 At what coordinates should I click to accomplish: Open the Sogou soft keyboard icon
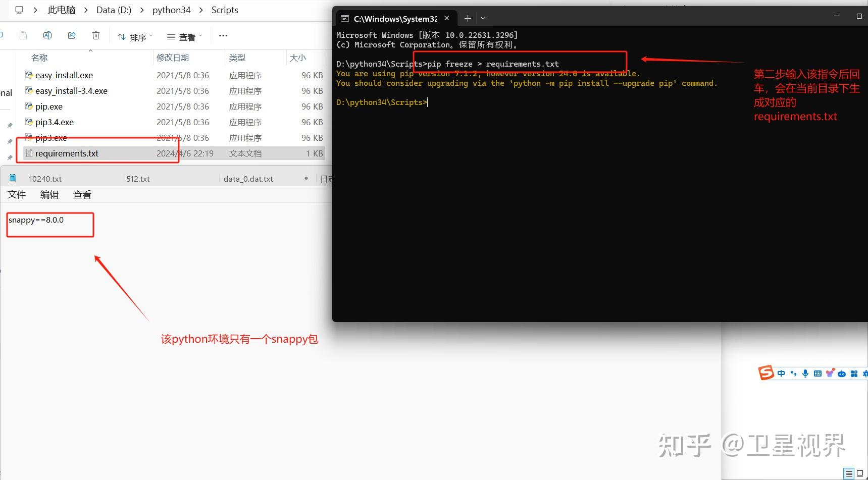(x=818, y=374)
